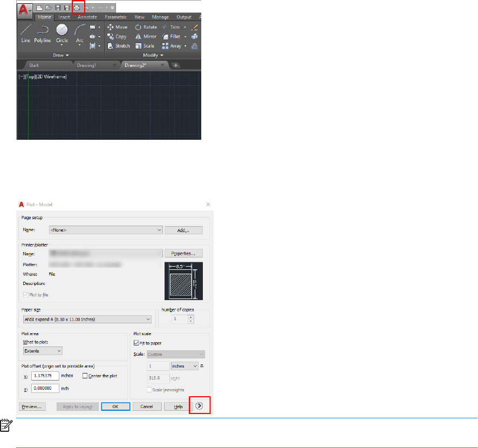478x448 pixels.
Task: Choose the Fillet tool
Action: [172, 37]
